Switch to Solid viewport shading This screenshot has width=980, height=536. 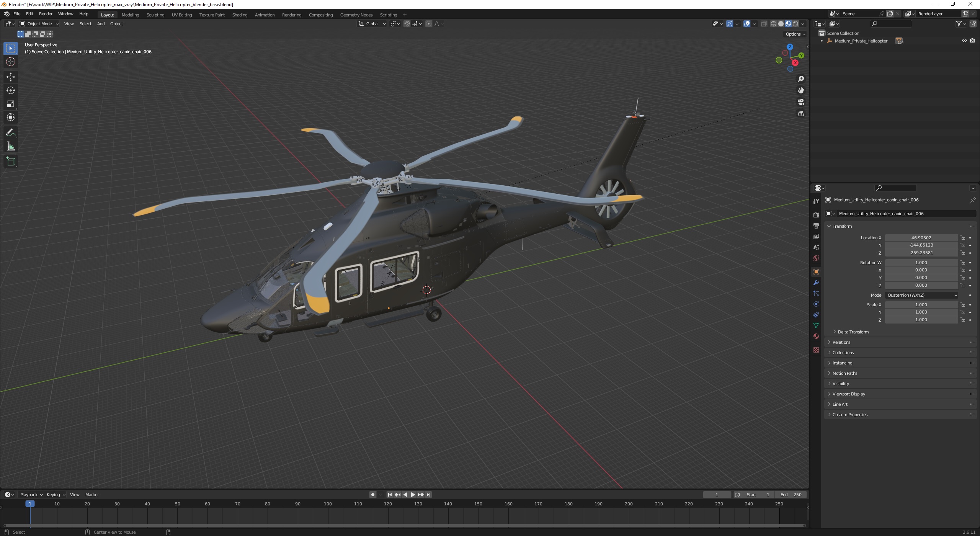(781, 24)
